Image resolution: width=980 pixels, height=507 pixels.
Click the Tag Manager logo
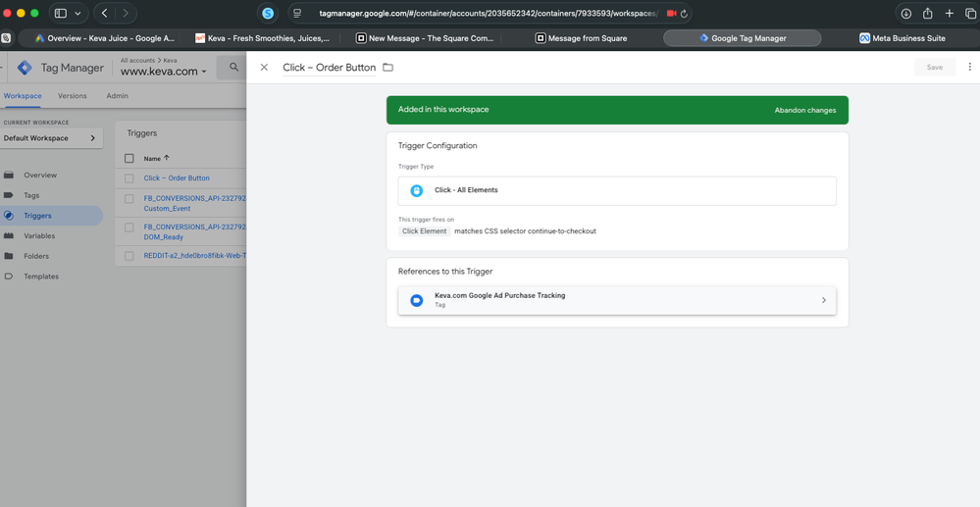tap(25, 68)
